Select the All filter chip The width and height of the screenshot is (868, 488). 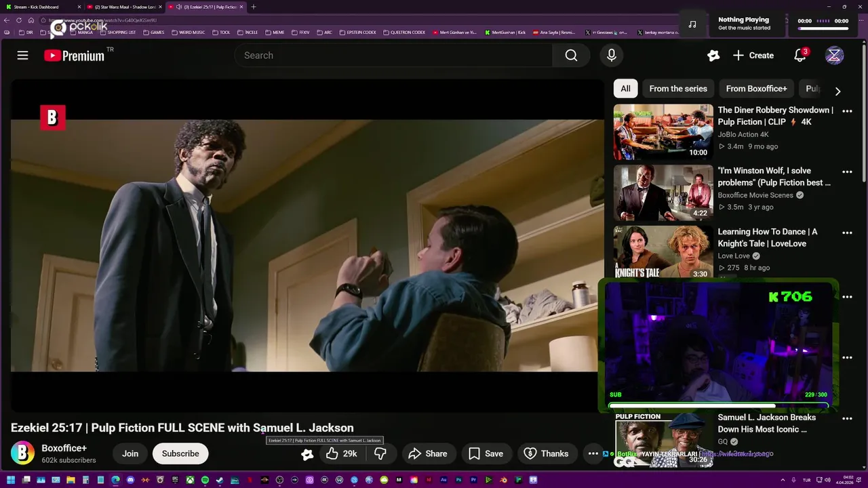pyautogui.click(x=625, y=89)
